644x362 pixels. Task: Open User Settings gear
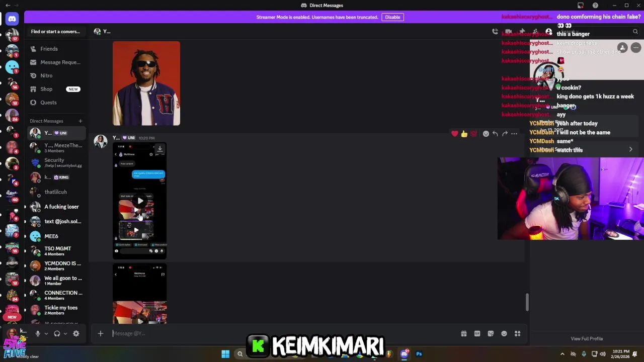76,333
